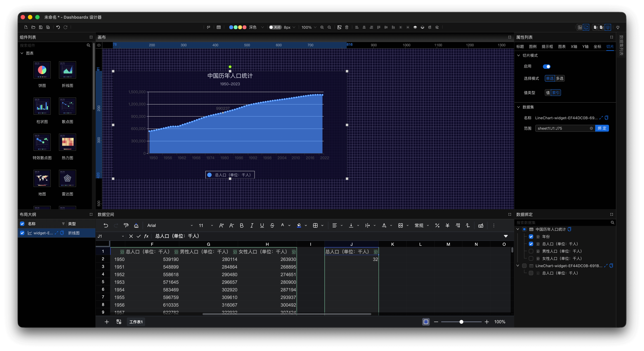Screen dimensions: 644x351
Task: Switch to the 图例 properties tab
Action: tap(532, 47)
